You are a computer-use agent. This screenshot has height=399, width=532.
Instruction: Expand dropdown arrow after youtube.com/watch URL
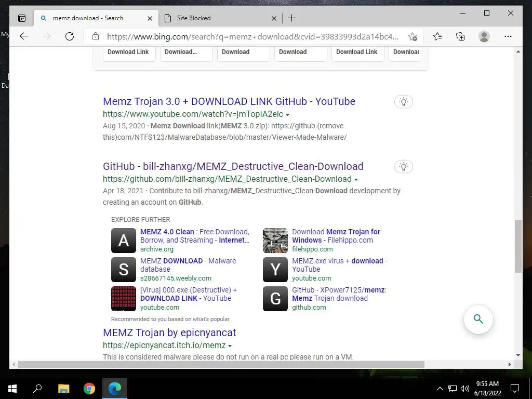[x=288, y=115]
